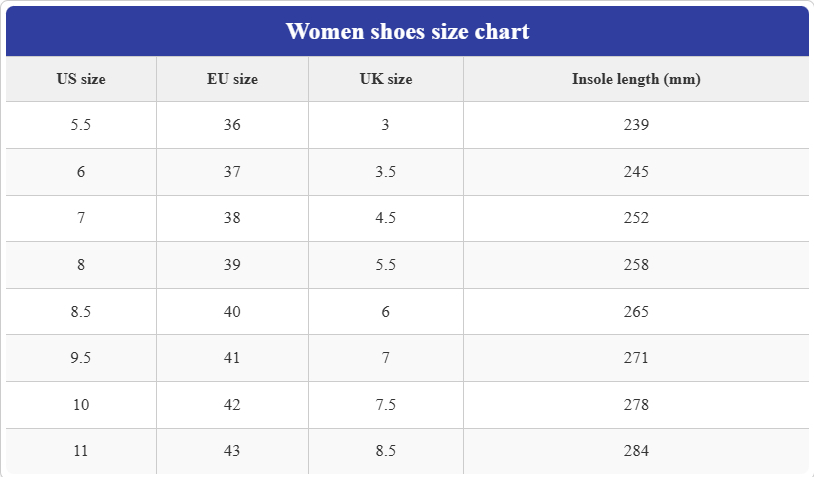This screenshot has width=814, height=477.
Task: Select EU size 43 cell
Action: tap(232, 451)
